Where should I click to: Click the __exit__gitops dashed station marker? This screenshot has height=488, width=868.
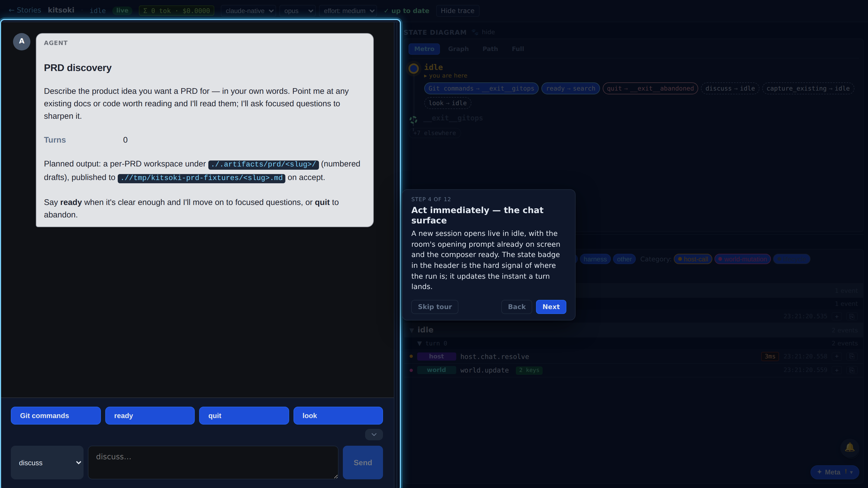coord(413,119)
